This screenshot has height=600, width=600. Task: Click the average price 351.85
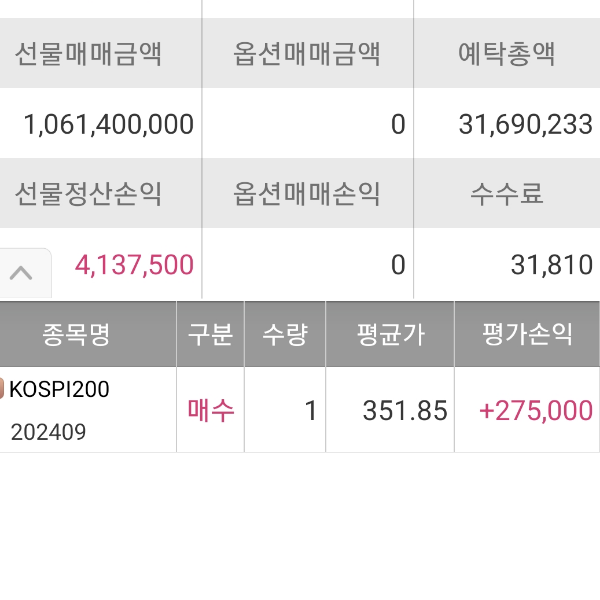(390, 410)
